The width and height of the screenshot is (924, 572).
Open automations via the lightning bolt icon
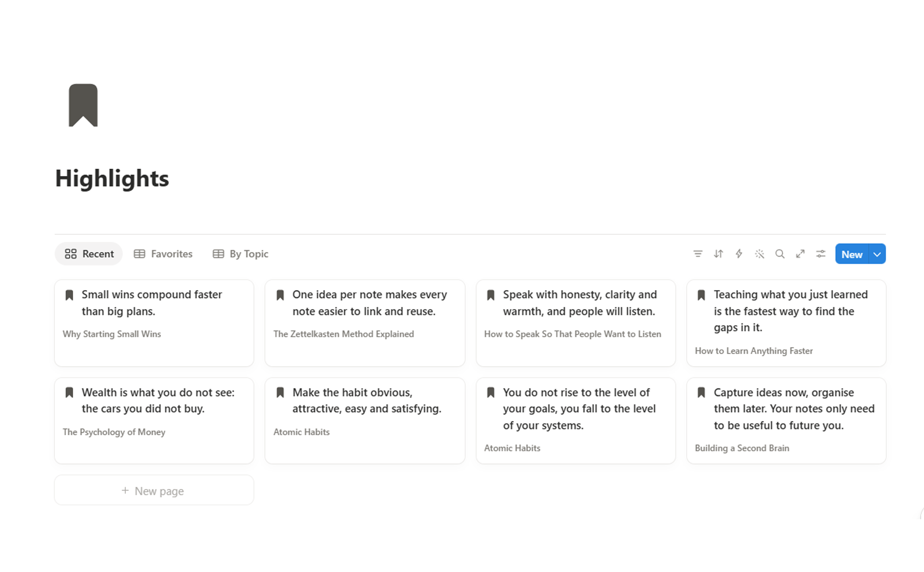(738, 254)
